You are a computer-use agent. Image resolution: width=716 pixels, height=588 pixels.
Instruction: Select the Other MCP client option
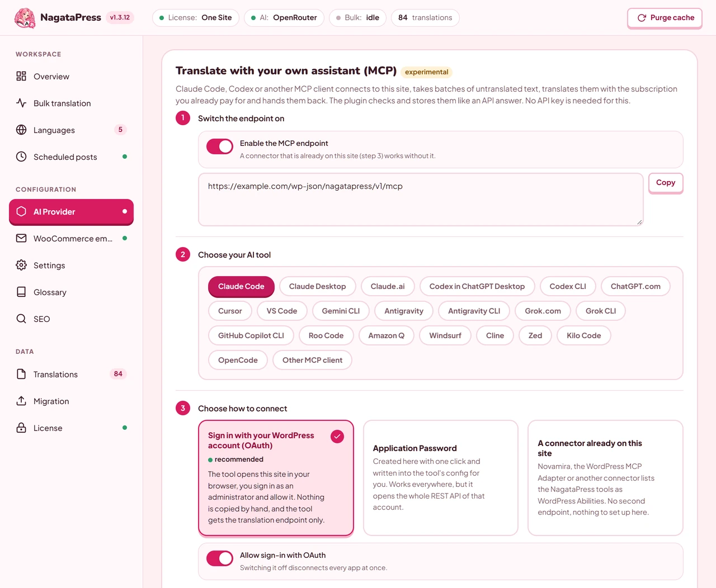pos(312,360)
